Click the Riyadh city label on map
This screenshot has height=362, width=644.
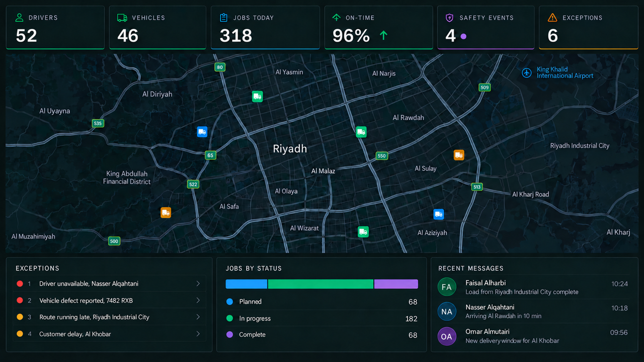(290, 149)
